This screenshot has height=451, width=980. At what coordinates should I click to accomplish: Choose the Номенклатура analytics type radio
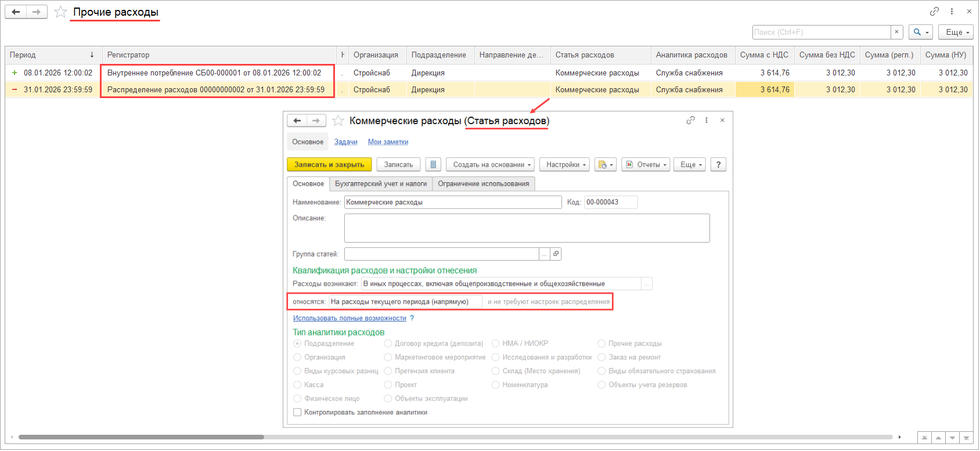click(496, 385)
